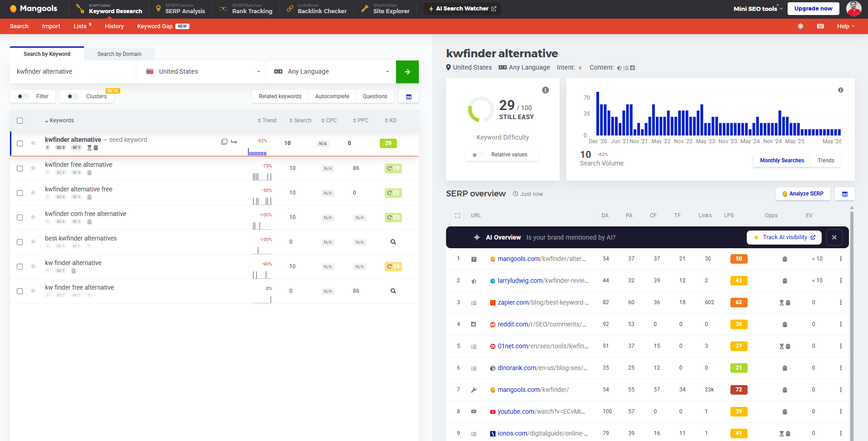Check the kw finder free alternative checkbox
This screenshot has height=441, width=868.
[20, 291]
